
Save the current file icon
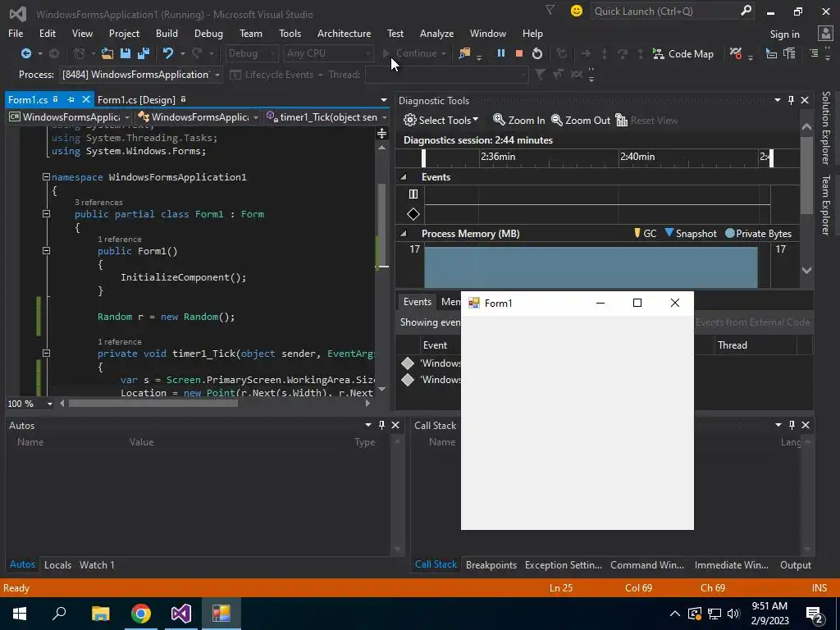[x=126, y=53]
